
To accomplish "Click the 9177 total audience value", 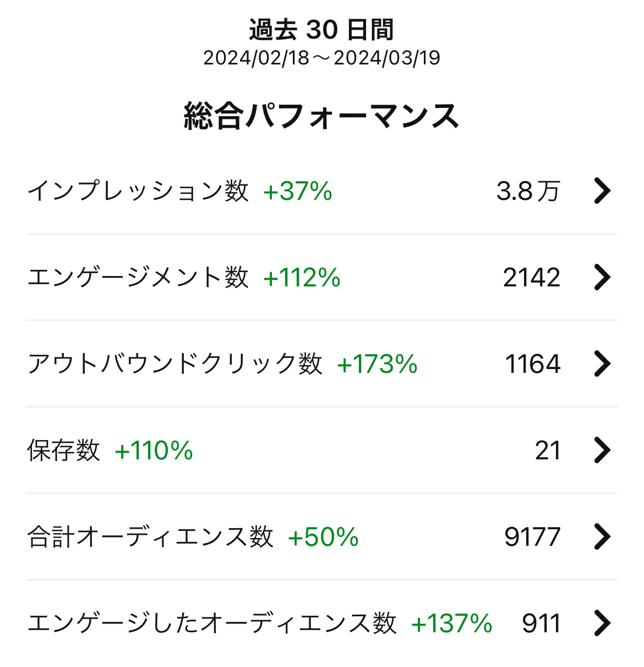I will point(532,536).
